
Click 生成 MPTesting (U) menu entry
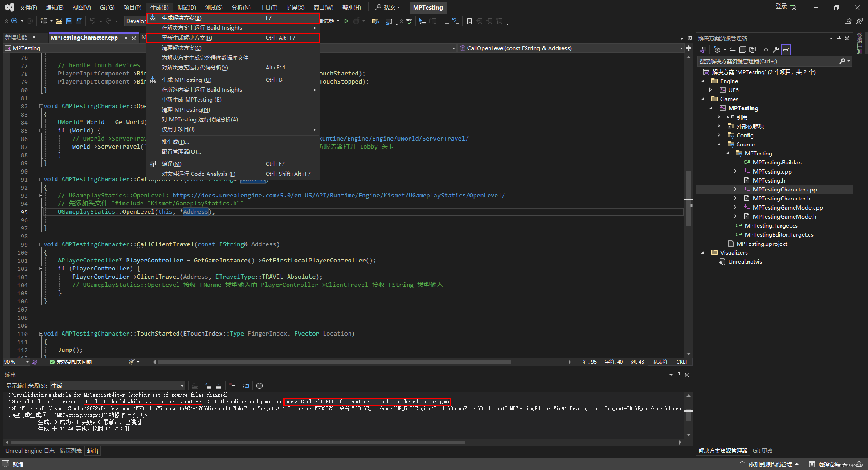tap(233, 80)
